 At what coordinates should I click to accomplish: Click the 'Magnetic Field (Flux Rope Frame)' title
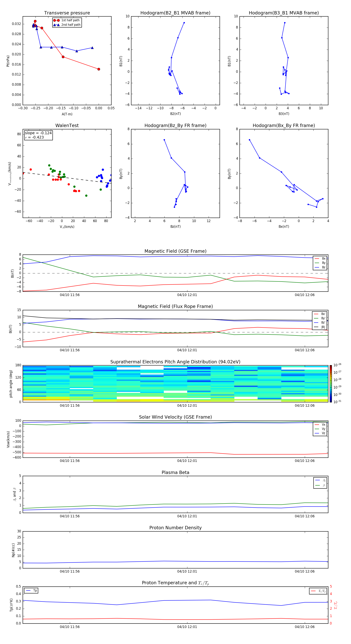tap(175, 307)
